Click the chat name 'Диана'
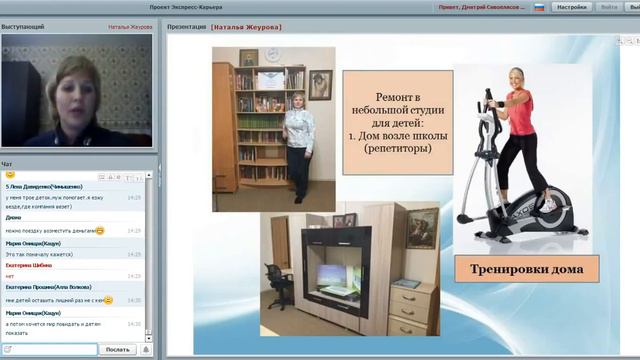Viewport: 640px width, 360px height. coord(13,218)
